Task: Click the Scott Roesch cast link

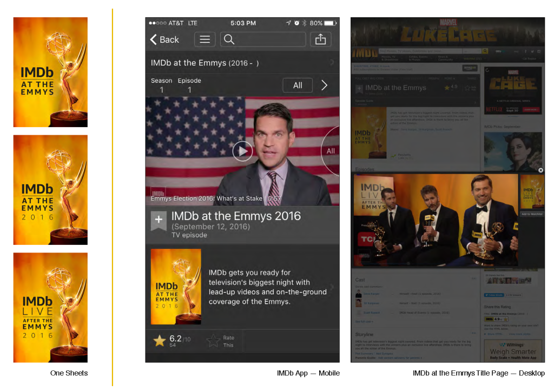Action: pos(372,313)
